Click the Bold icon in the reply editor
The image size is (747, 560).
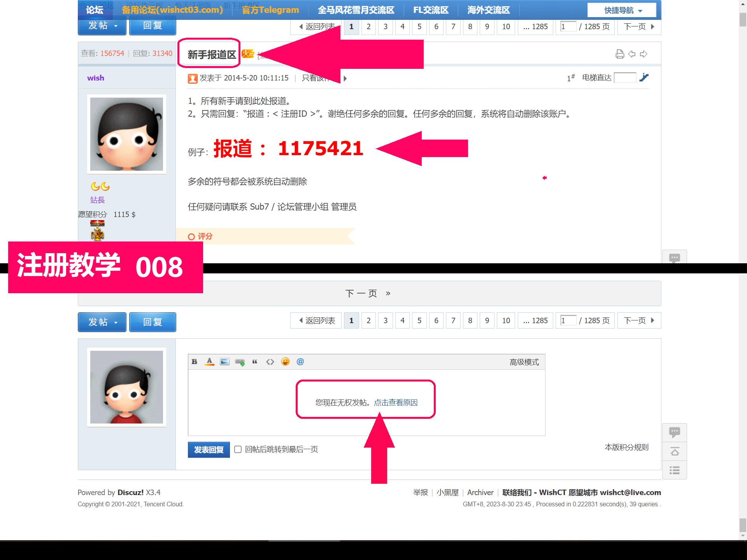click(x=195, y=362)
